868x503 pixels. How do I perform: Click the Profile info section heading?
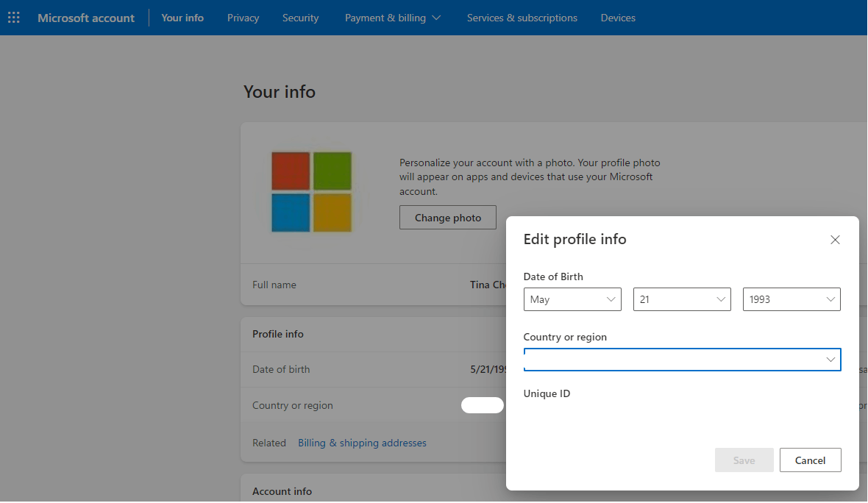pyautogui.click(x=278, y=334)
